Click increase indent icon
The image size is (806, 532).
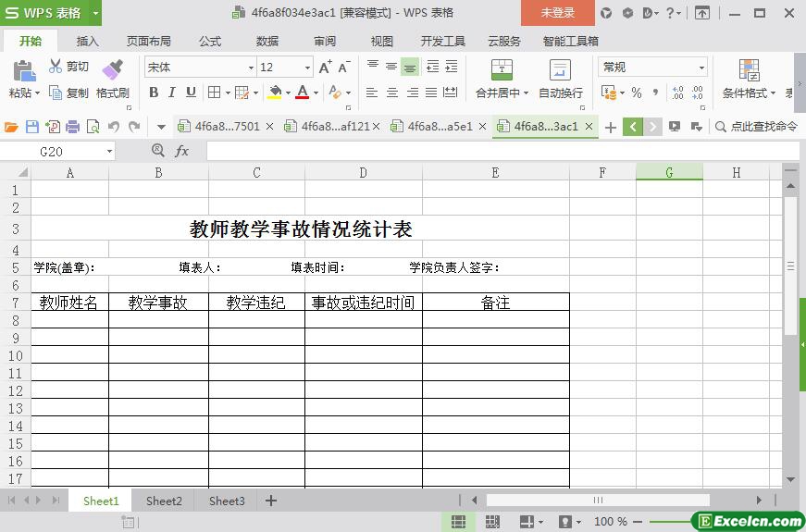click(452, 67)
